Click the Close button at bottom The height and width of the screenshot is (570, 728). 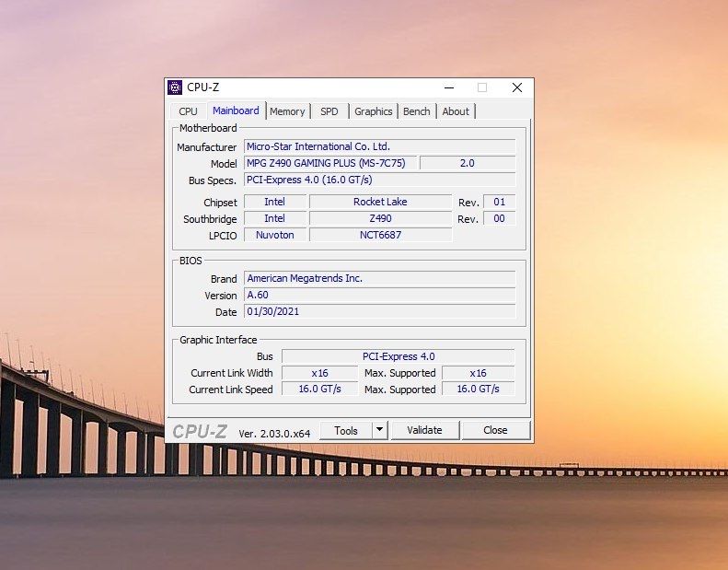(x=495, y=430)
